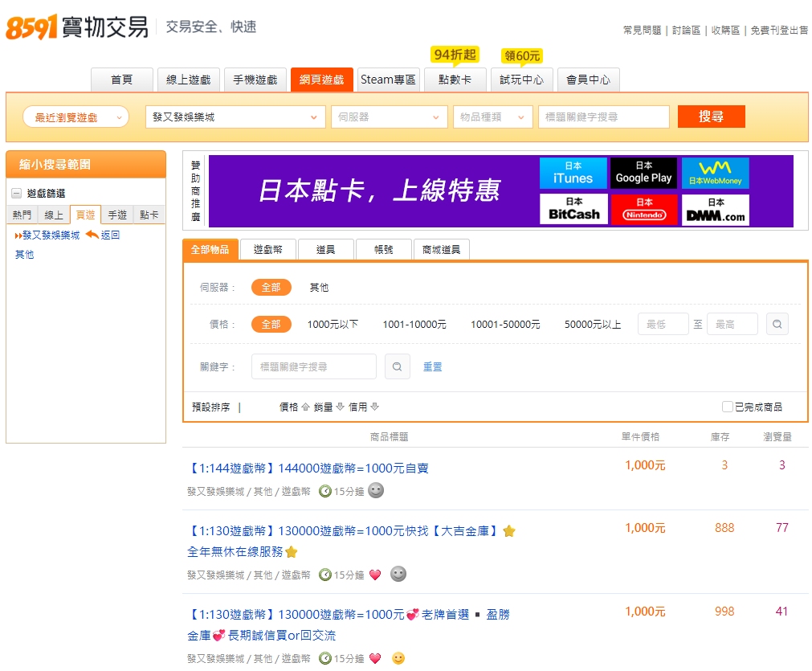Click the 94折起 promo badge
The image size is (812, 671).
tap(455, 55)
